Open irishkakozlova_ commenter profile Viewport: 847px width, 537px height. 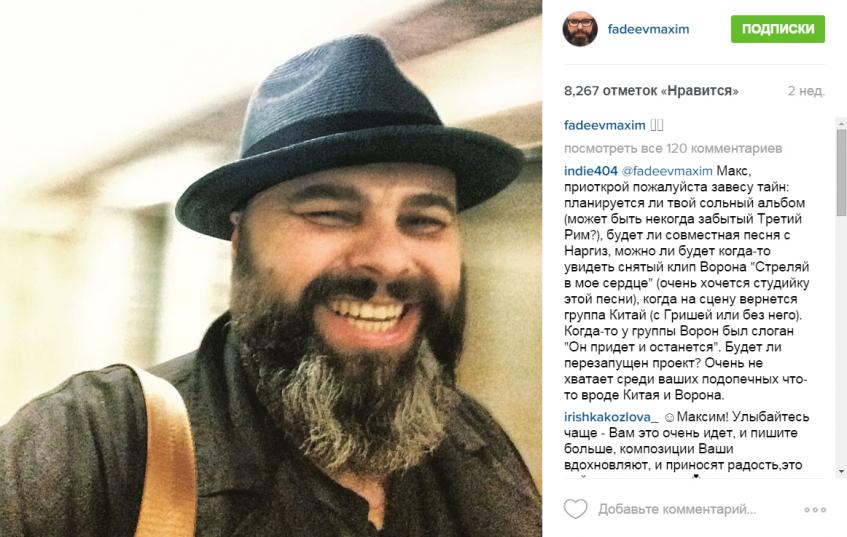point(611,417)
